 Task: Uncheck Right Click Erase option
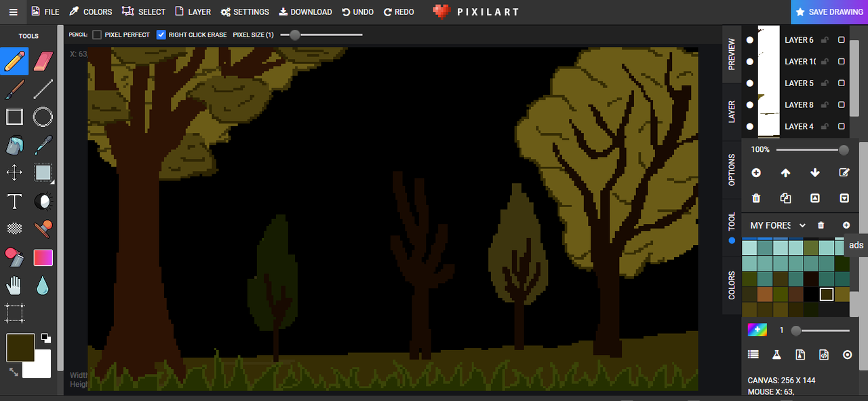(x=161, y=35)
